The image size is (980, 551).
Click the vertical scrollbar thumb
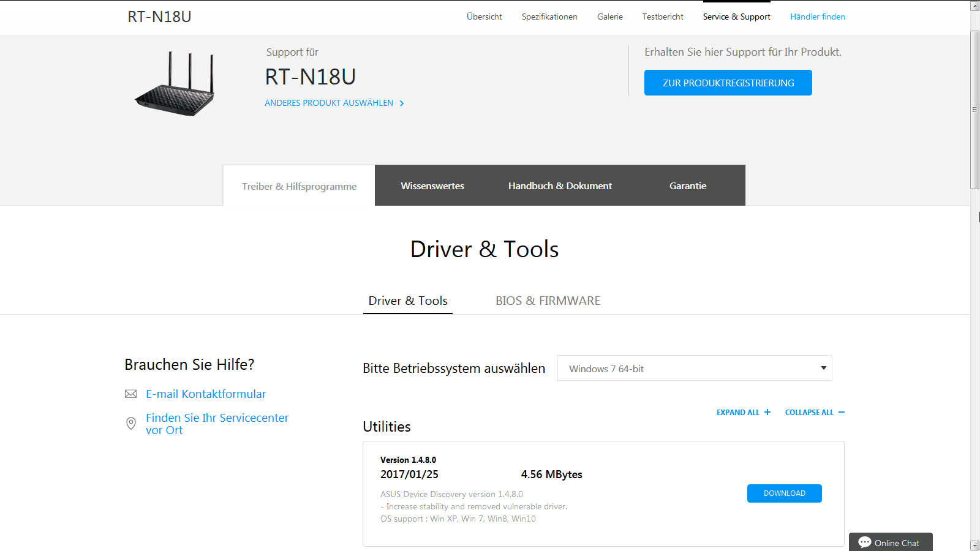[x=974, y=110]
